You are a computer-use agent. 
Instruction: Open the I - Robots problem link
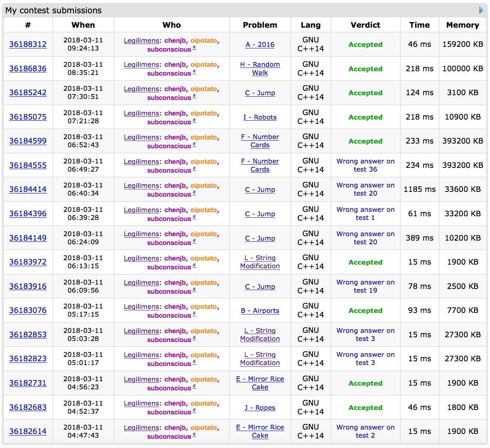(x=260, y=117)
